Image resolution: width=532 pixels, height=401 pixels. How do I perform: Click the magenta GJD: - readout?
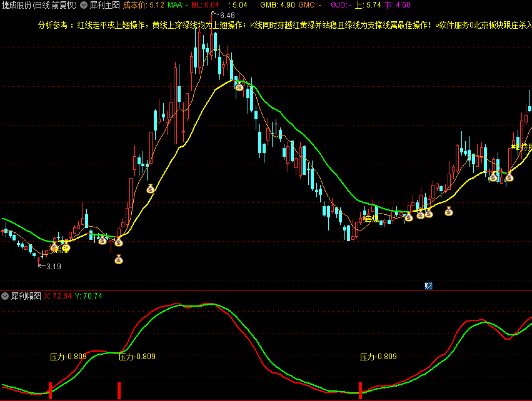pyautogui.click(x=341, y=5)
